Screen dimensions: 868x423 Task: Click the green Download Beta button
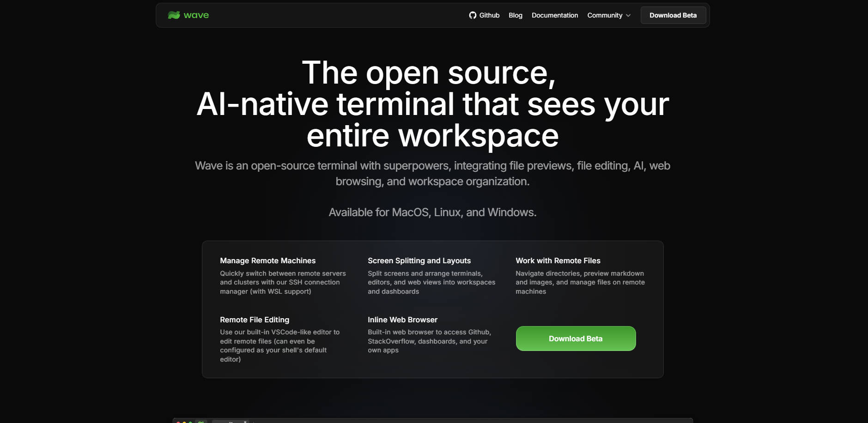click(x=575, y=338)
